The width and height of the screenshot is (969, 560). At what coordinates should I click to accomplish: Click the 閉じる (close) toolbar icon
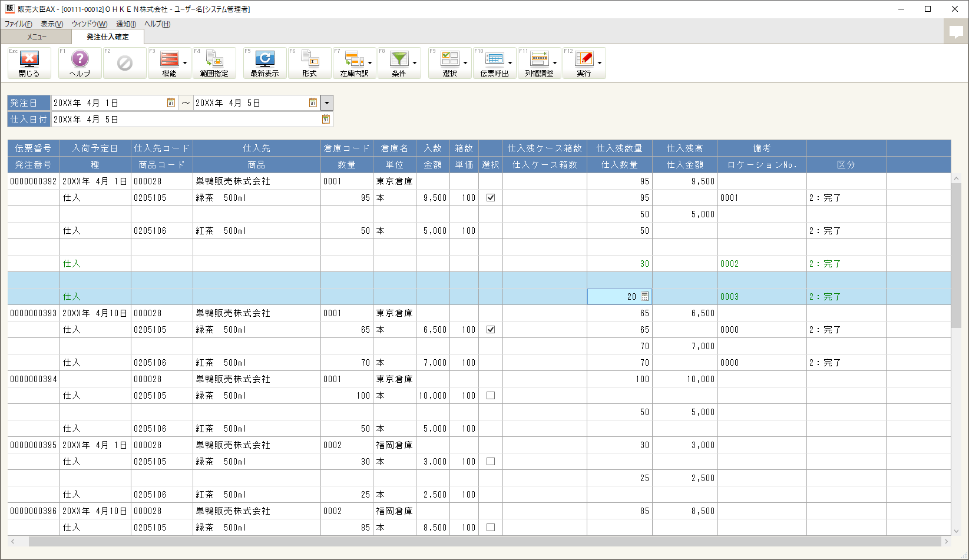coord(29,63)
